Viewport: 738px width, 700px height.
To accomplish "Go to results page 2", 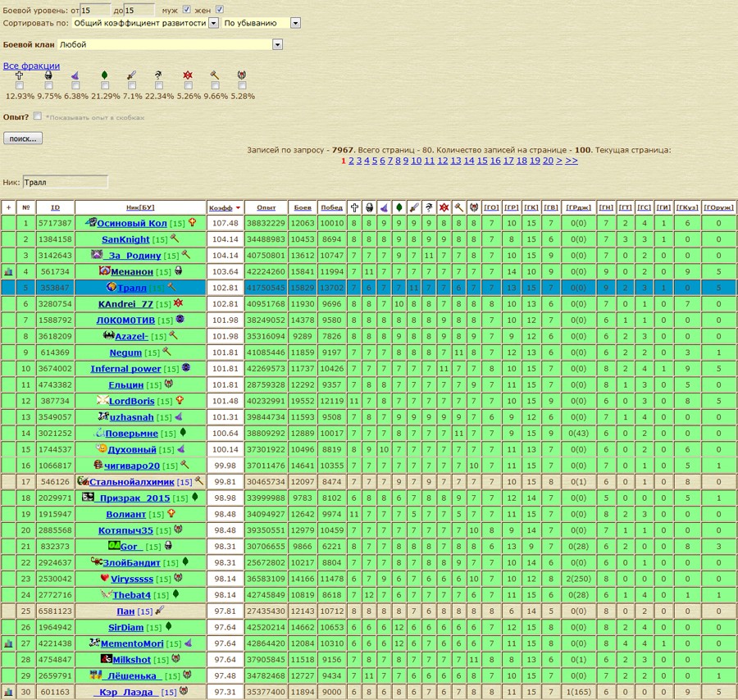I will tap(351, 161).
